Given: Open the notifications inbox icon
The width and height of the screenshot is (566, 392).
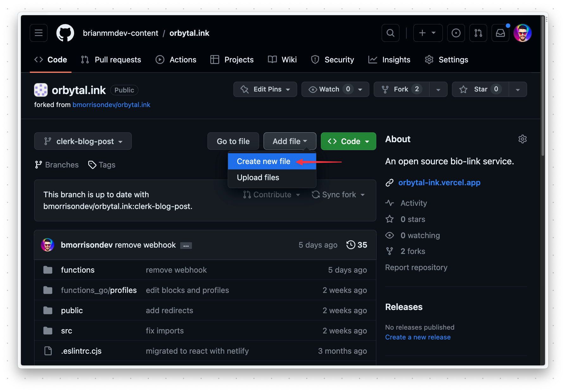Looking at the screenshot, I should coord(500,33).
